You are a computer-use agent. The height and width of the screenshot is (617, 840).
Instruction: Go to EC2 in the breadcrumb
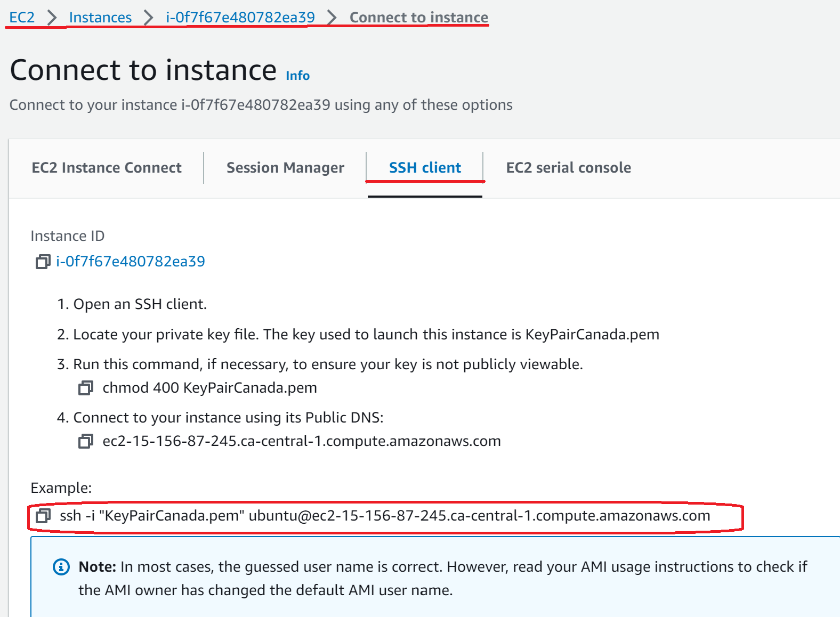tap(22, 17)
